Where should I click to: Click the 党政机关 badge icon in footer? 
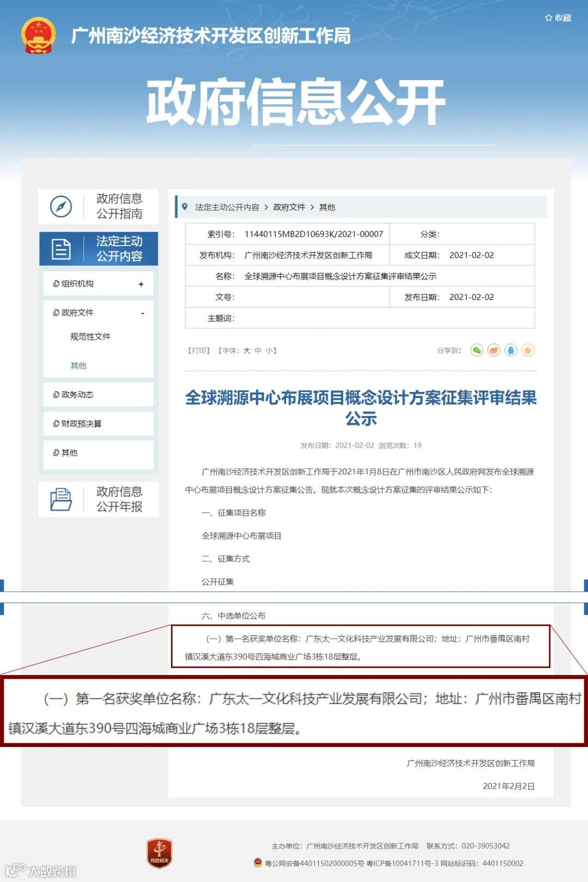159,853
